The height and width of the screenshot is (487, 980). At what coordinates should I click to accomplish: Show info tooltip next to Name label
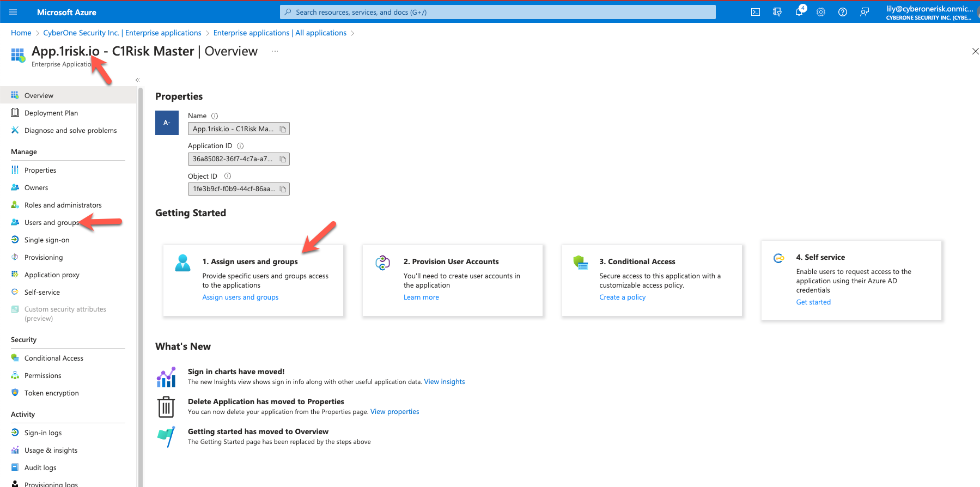[x=215, y=116]
